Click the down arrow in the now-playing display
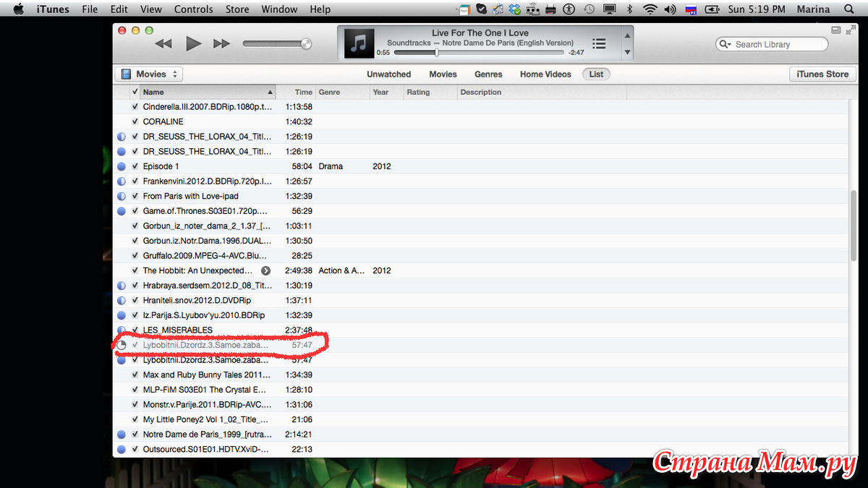 tap(627, 53)
